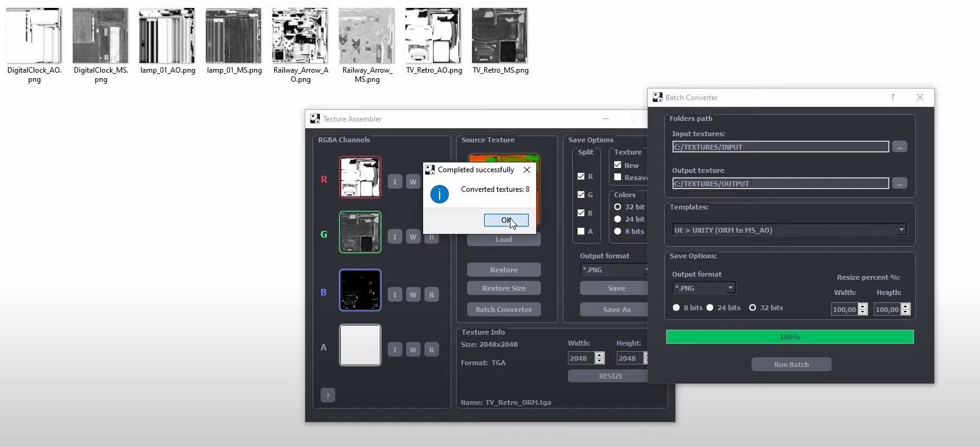Click the R button for G channel

point(431,236)
